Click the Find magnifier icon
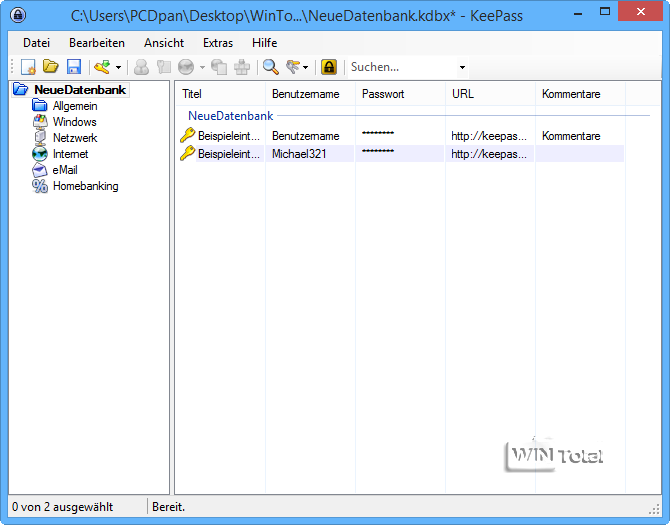The height and width of the screenshot is (525, 670). pos(270,67)
